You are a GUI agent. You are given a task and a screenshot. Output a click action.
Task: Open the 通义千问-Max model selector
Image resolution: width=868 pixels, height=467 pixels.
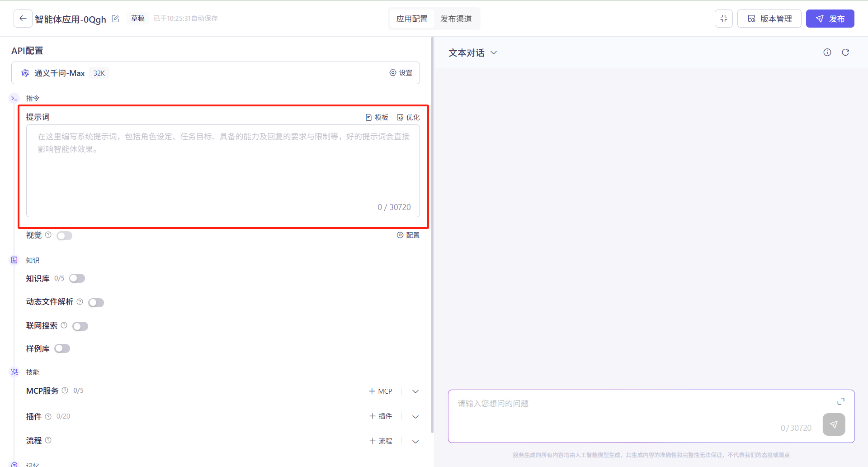(216, 73)
